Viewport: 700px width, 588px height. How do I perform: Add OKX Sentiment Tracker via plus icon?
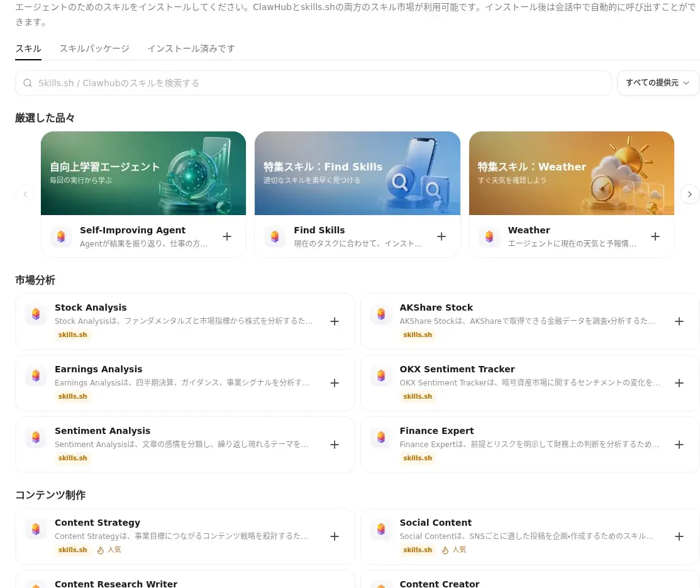point(679,383)
